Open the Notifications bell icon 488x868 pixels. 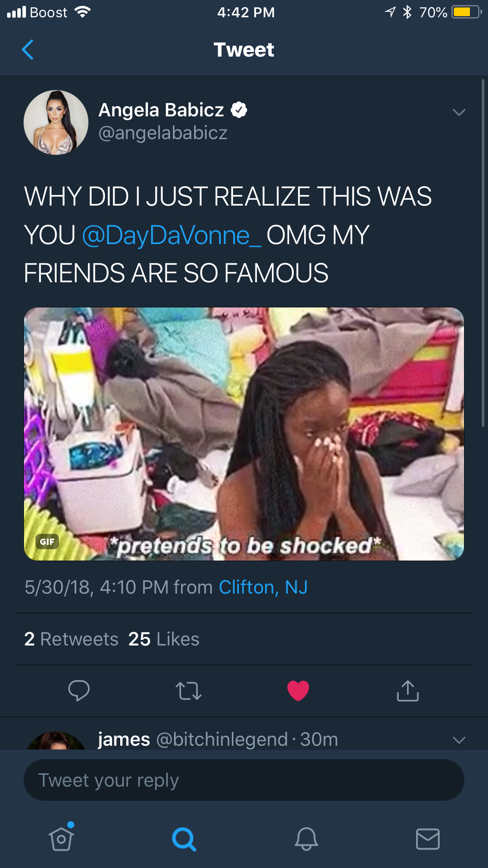click(x=306, y=839)
